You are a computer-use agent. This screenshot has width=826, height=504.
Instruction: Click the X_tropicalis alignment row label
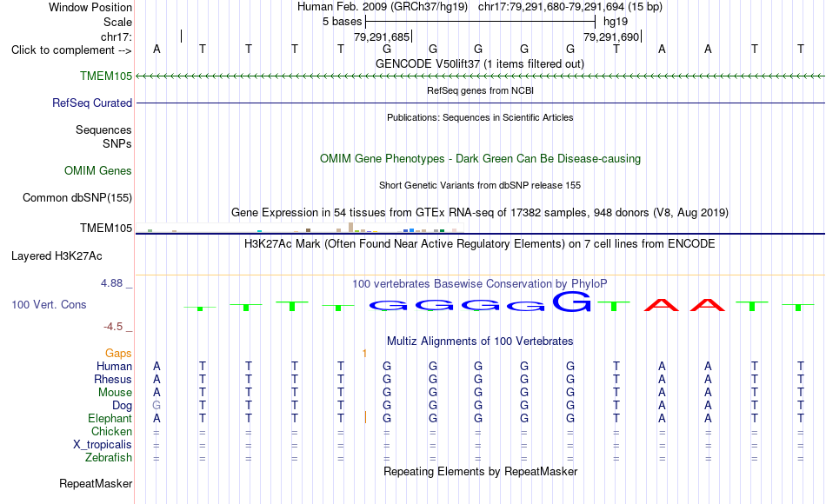click(103, 445)
